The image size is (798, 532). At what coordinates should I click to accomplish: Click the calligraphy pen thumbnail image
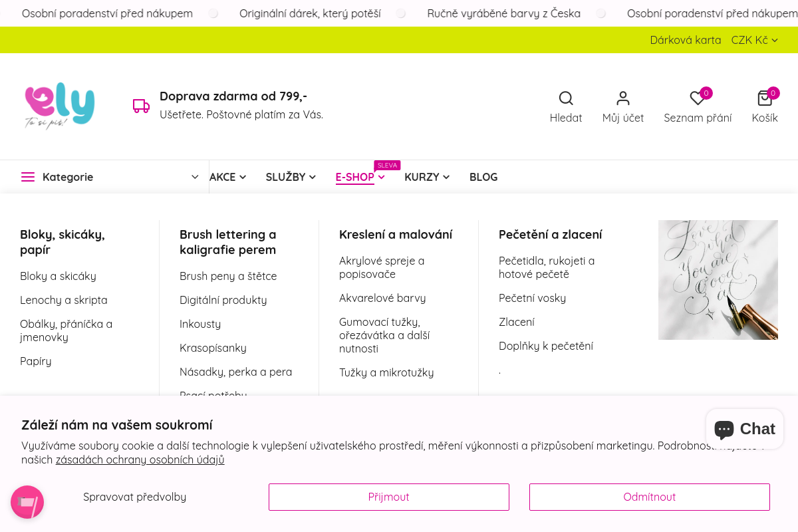click(x=718, y=280)
